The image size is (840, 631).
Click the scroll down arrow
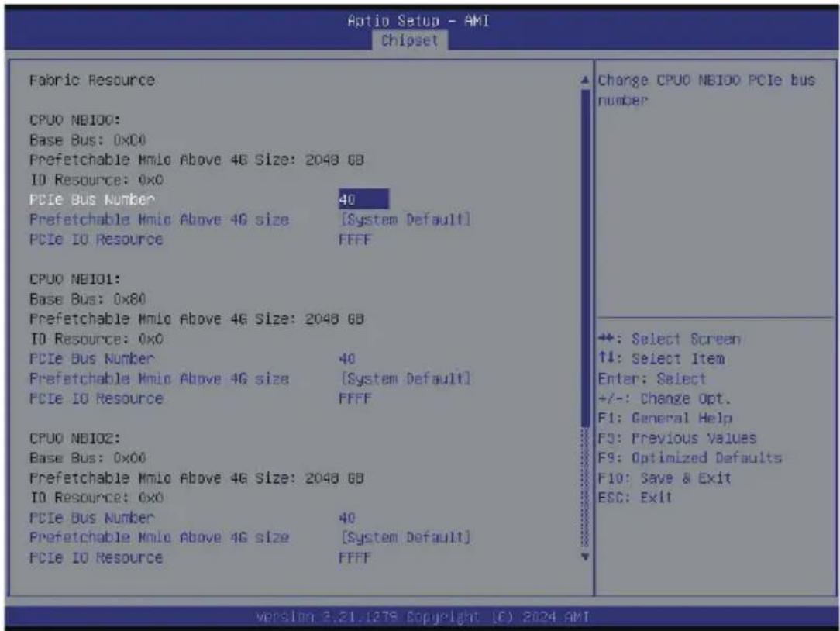[x=585, y=557]
